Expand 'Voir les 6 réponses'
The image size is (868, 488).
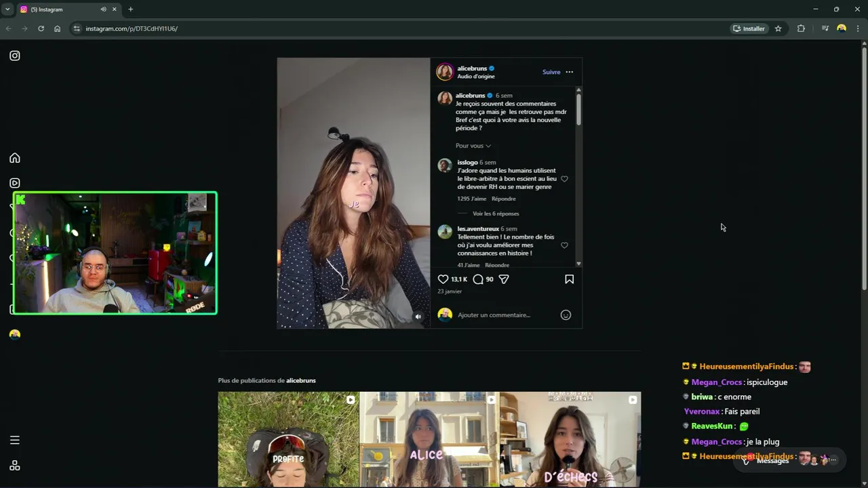(496, 213)
